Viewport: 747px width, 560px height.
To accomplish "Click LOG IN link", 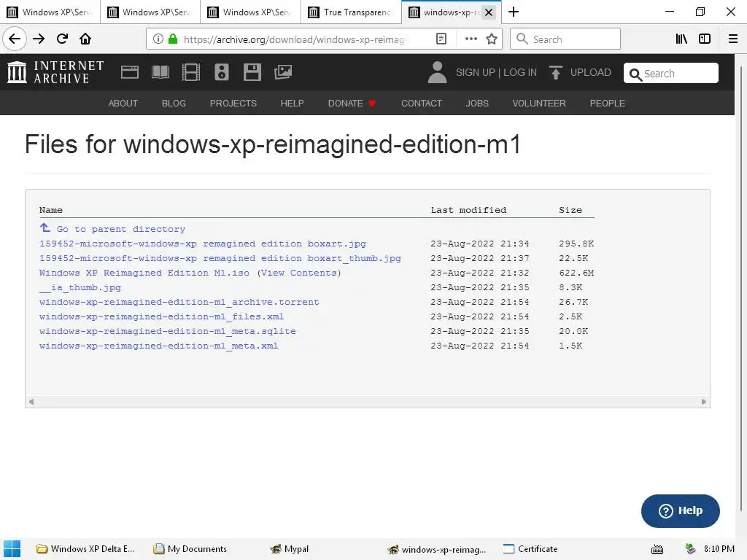I will click(x=519, y=72).
